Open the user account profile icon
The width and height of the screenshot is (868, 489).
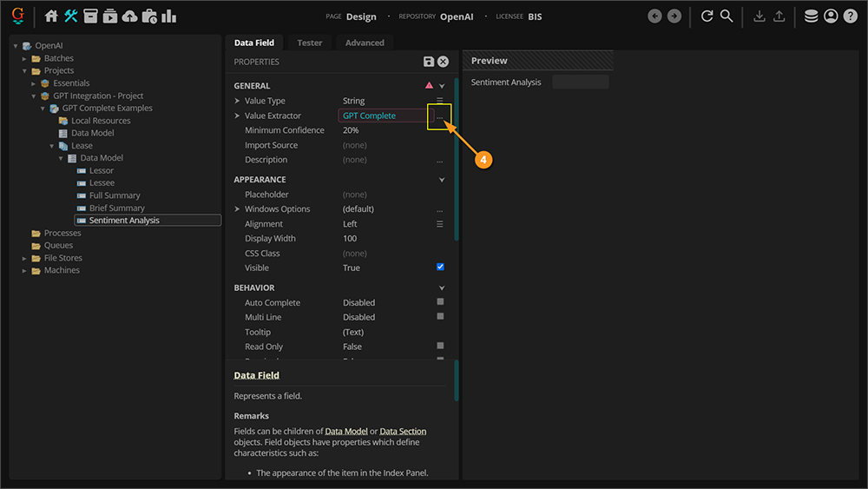(831, 16)
